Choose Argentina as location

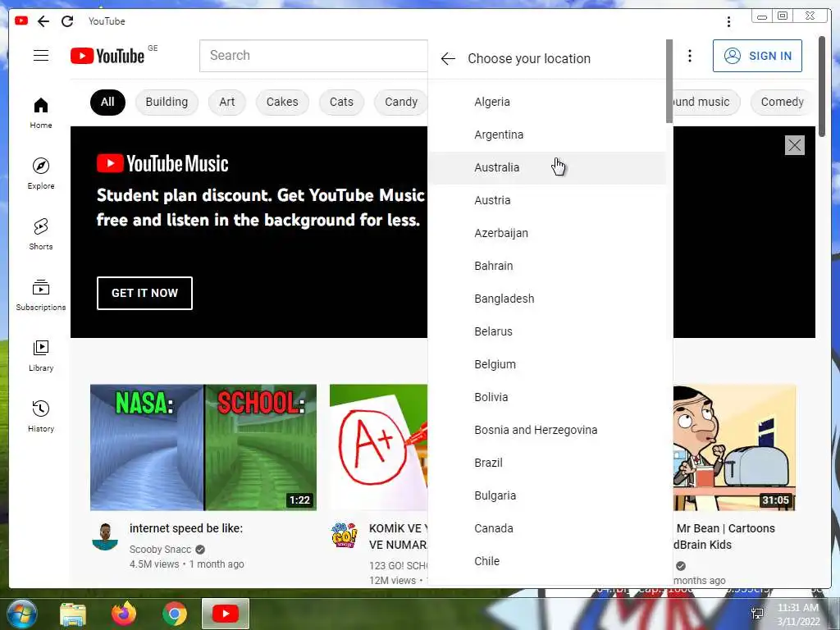547,135
